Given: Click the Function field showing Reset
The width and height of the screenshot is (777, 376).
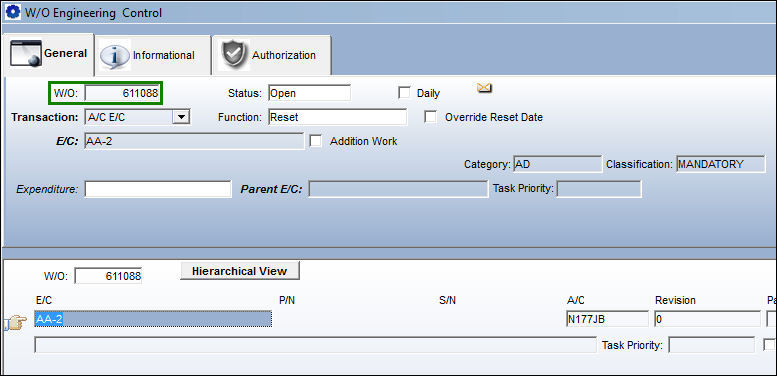Looking at the screenshot, I should click(338, 117).
